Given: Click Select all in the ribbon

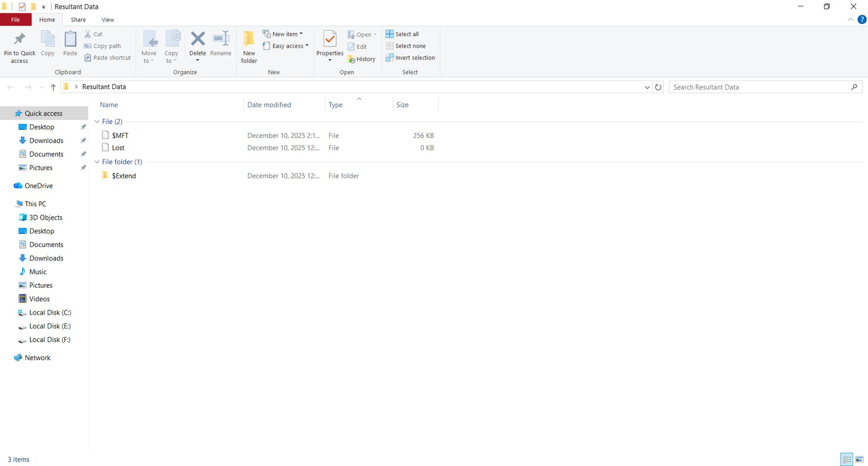Looking at the screenshot, I should click(402, 34).
